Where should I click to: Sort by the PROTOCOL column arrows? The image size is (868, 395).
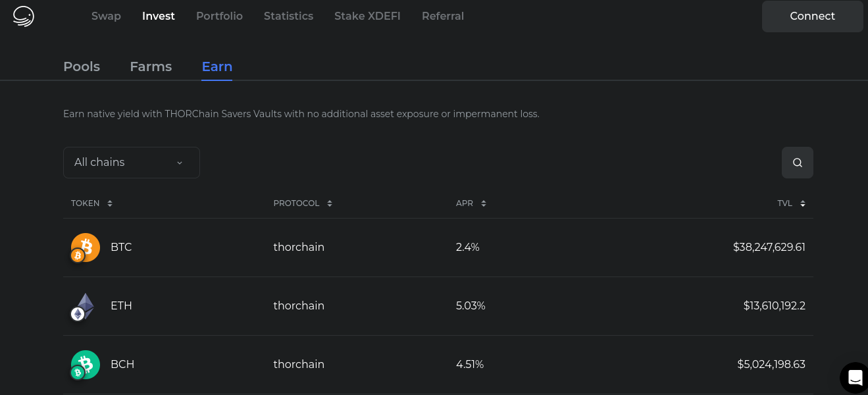330,203
